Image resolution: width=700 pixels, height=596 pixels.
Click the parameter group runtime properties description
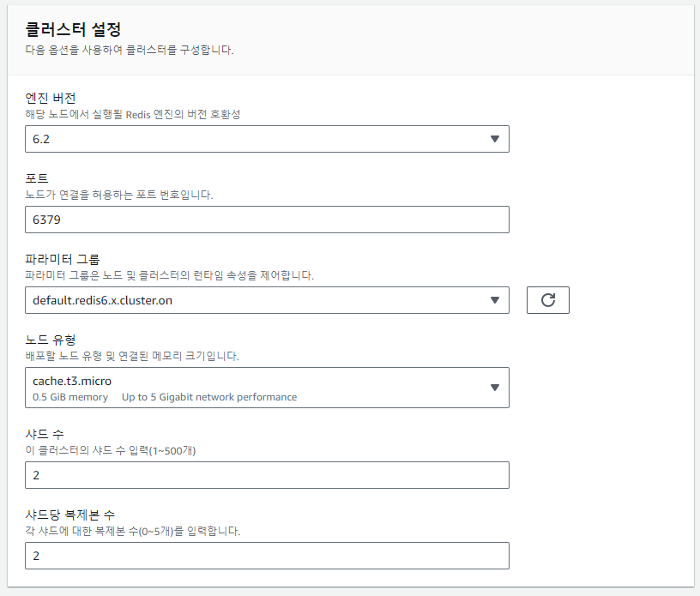pyautogui.click(x=170, y=275)
